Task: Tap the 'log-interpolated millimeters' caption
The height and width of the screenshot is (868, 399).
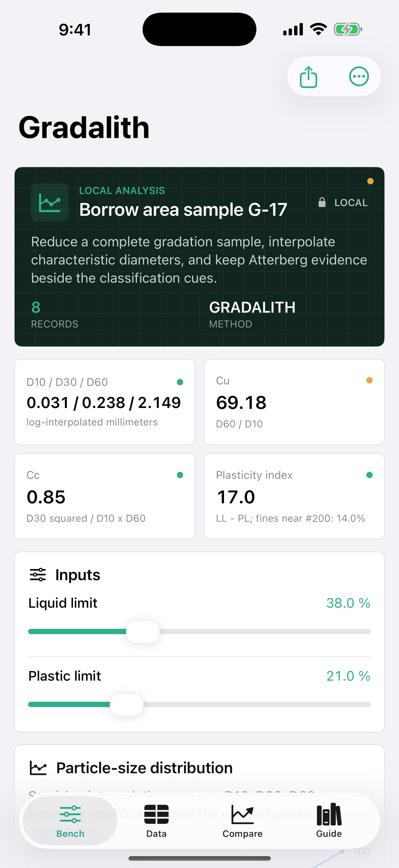Action: [x=92, y=422]
